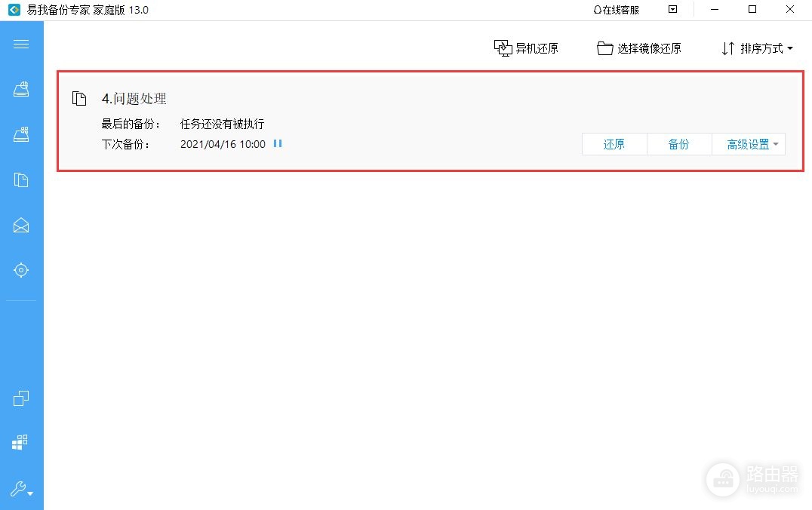Close the application window
This screenshot has height=510, width=812.
click(x=790, y=9)
